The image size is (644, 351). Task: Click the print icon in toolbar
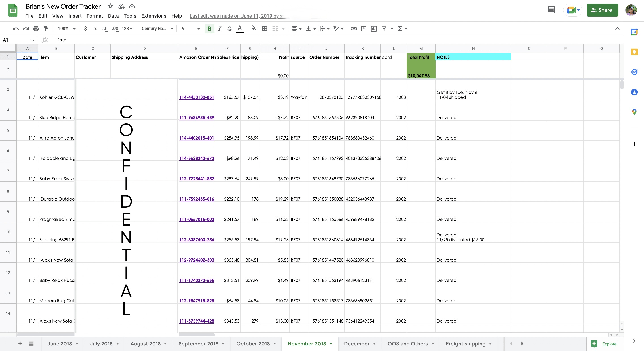coord(36,28)
